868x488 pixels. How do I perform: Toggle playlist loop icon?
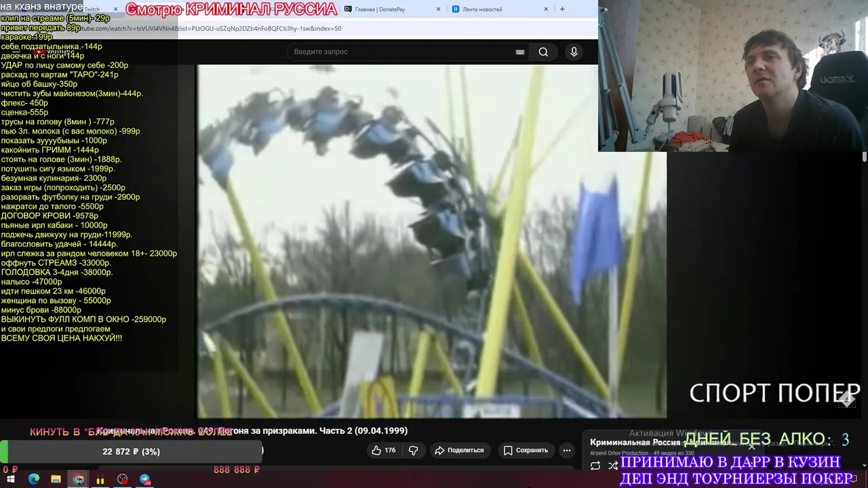(x=595, y=466)
